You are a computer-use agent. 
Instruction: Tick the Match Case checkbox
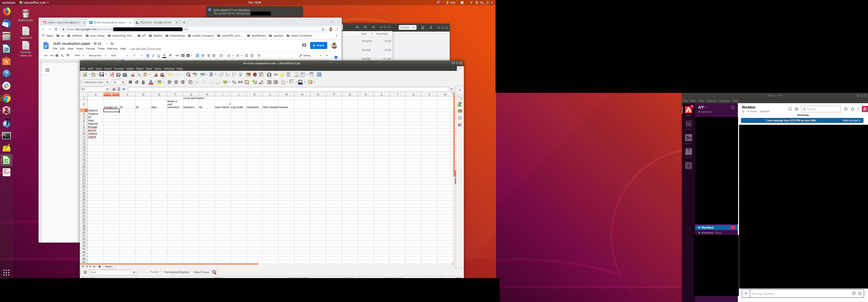click(x=191, y=272)
